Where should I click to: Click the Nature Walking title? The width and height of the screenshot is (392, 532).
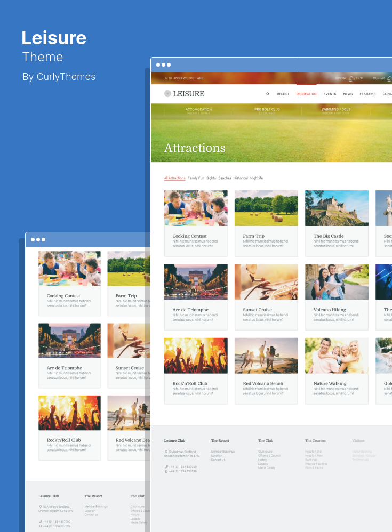pyautogui.click(x=330, y=383)
